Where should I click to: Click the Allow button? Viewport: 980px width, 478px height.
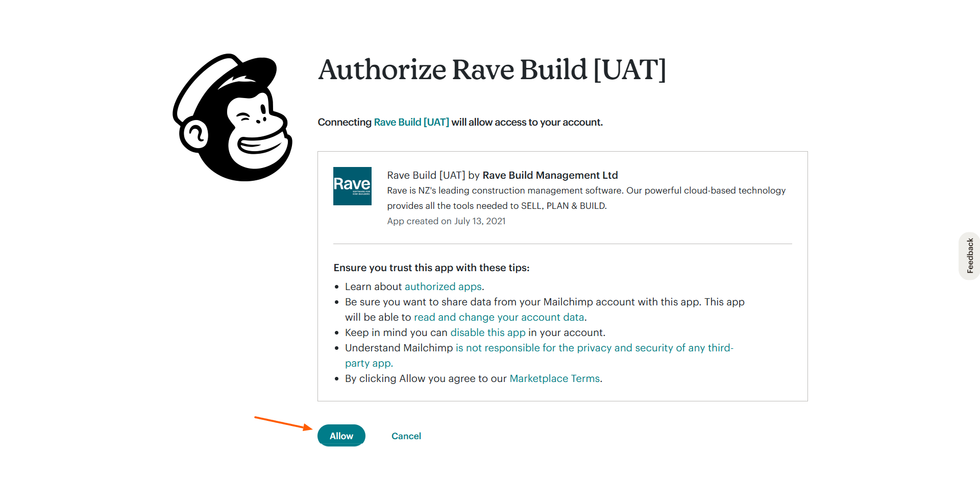341,436
